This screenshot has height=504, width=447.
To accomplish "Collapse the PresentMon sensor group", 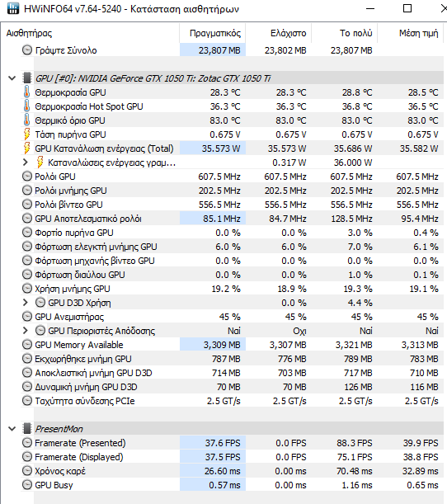I will (12, 429).
